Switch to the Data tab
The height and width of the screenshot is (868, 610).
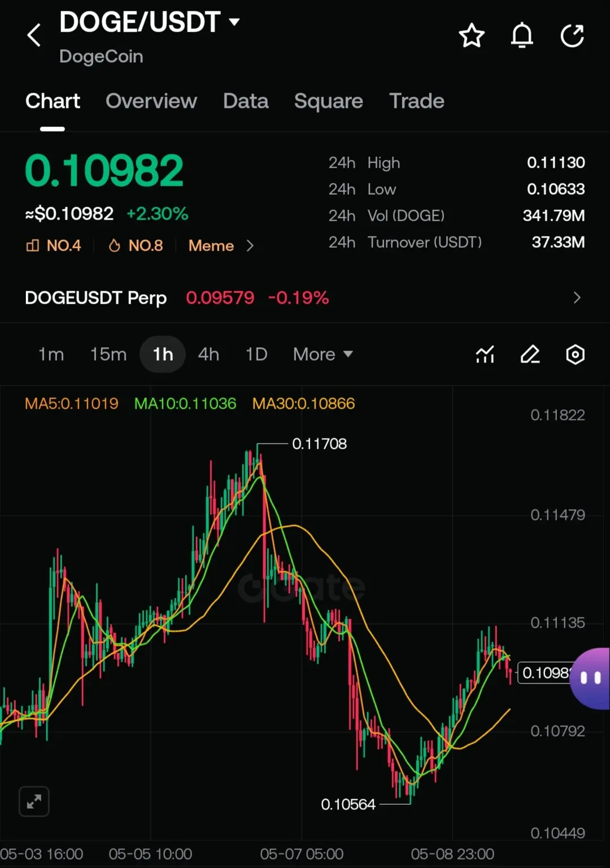click(246, 101)
